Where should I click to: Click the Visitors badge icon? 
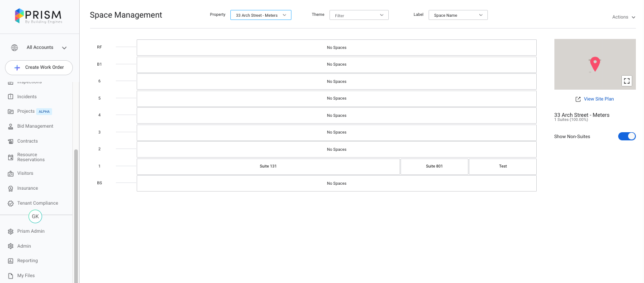(11, 173)
